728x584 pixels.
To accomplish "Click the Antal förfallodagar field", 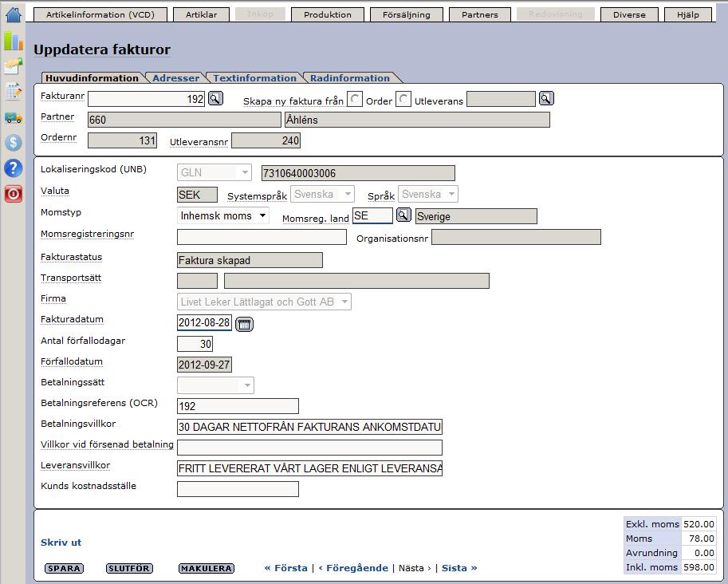I will (195, 344).
